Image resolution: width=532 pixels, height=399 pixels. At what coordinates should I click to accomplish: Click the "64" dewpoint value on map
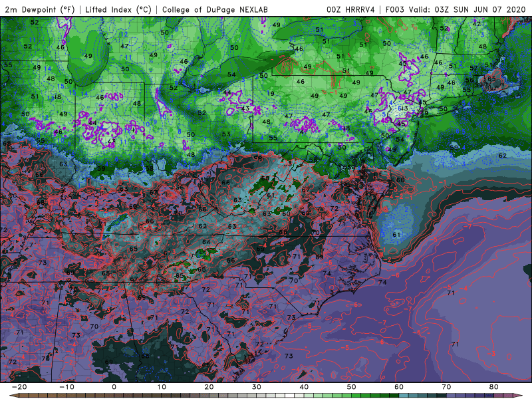pos(206,242)
